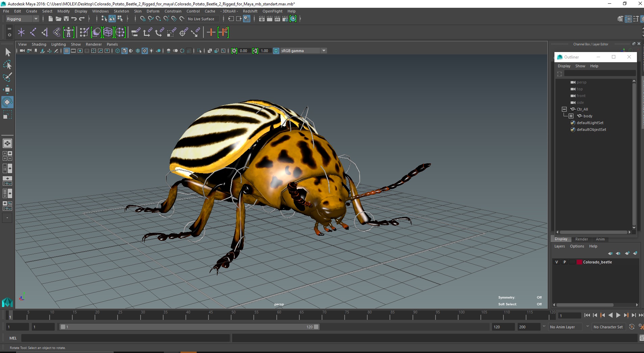Click the MEL command line input field

pyautogui.click(x=125, y=338)
